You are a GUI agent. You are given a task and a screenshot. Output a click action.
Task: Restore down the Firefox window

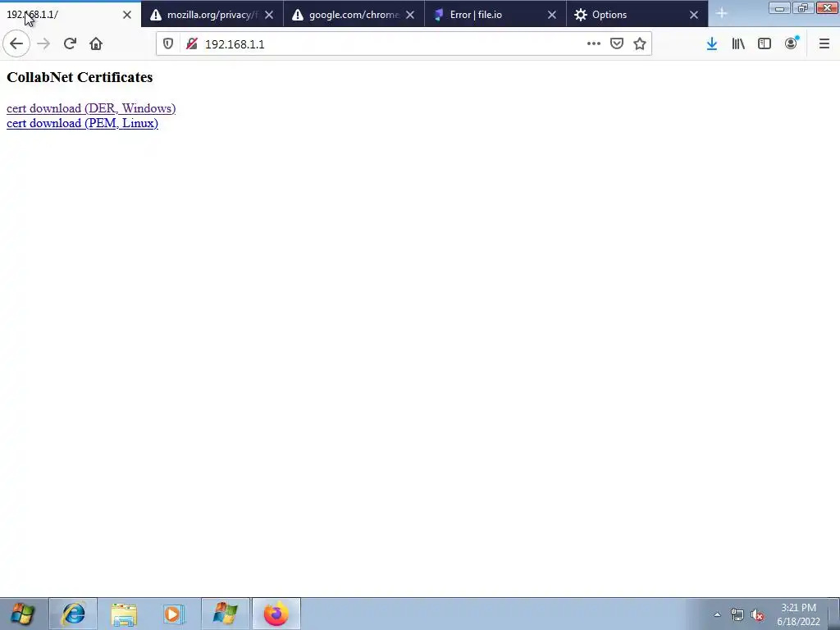coord(803,8)
